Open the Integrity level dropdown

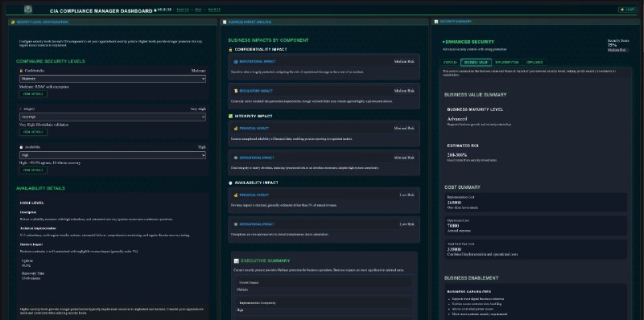click(x=113, y=117)
